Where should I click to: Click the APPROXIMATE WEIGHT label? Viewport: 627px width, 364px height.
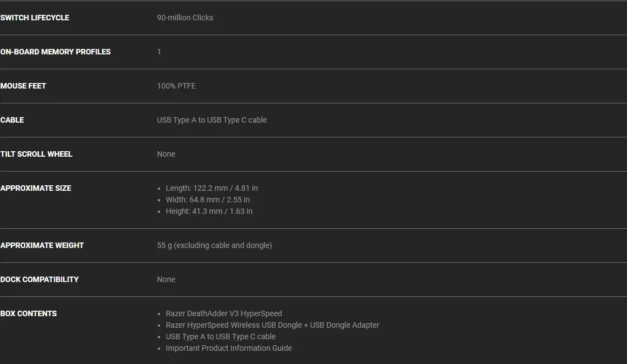(x=42, y=245)
